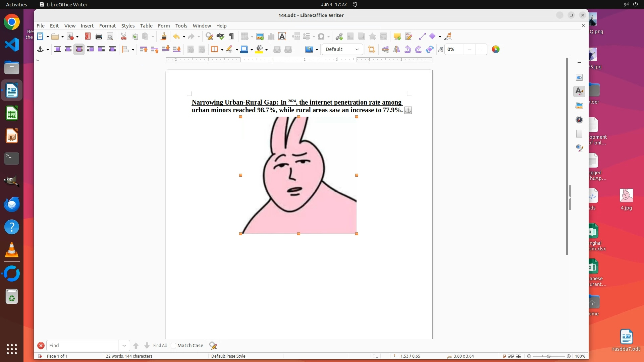Click the Insert Image toolbar icon
644x362 pixels.
click(260, 37)
